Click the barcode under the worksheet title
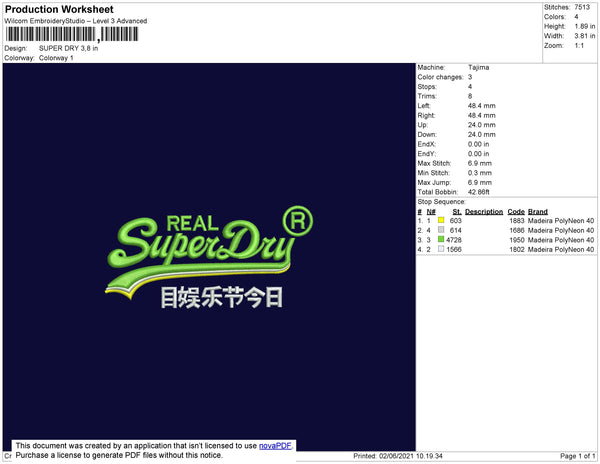600x464 pixels. point(72,34)
